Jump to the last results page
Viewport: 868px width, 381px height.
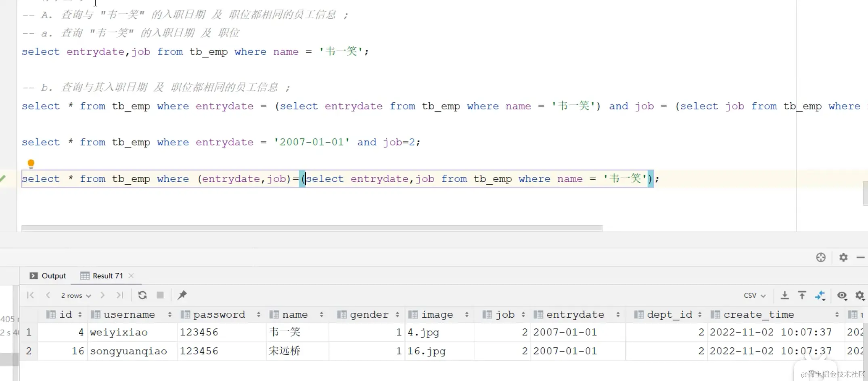pos(120,295)
